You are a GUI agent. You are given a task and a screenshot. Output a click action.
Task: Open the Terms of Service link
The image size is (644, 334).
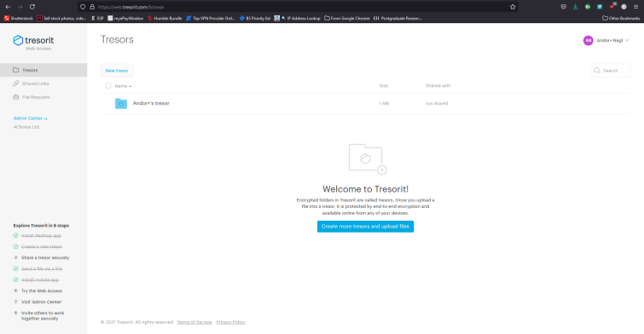tap(194, 322)
